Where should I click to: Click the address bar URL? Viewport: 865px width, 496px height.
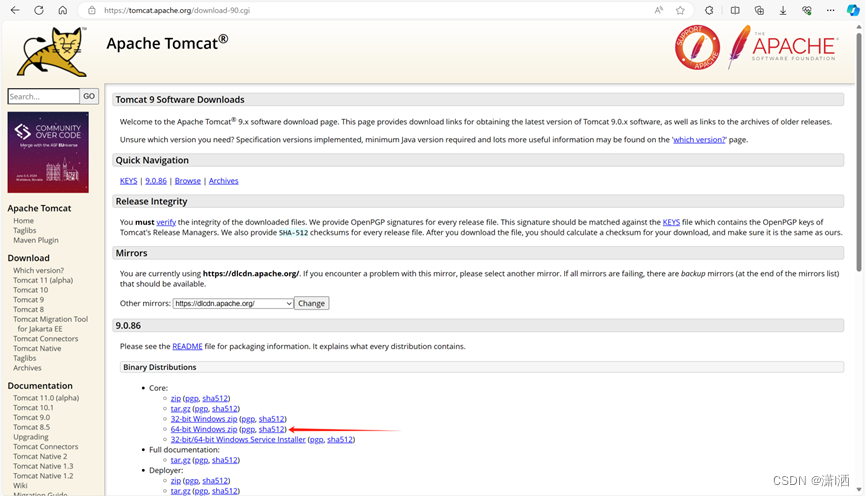[x=177, y=10]
